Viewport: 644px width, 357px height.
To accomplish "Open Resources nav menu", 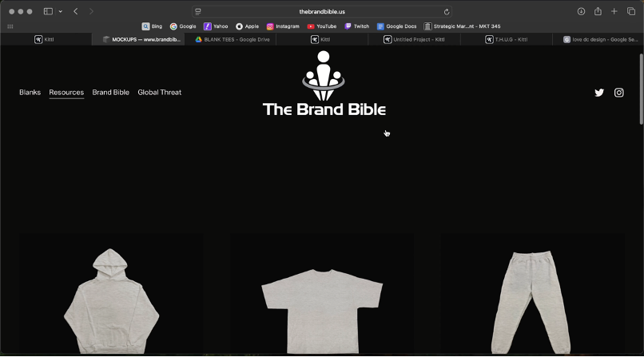I will (x=66, y=93).
